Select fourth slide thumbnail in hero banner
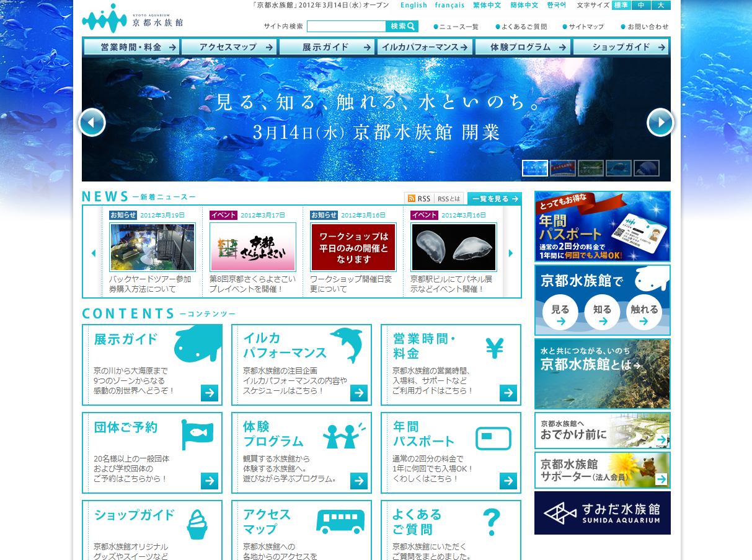This screenshot has height=560, width=752. 618,168
